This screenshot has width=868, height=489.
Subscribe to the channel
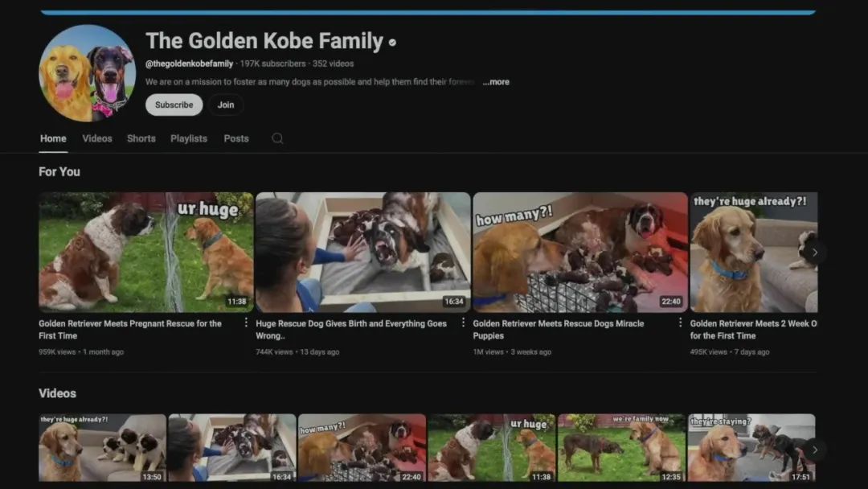pos(174,105)
